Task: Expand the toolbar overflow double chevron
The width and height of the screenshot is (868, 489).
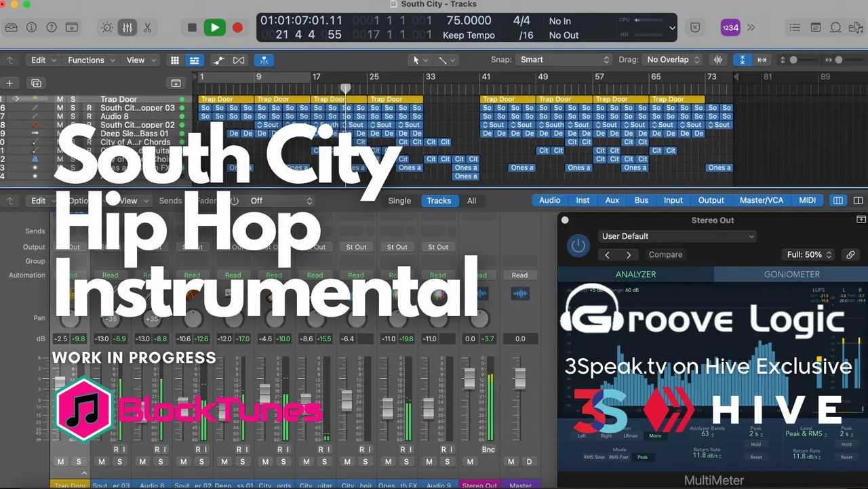Action: [751, 28]
